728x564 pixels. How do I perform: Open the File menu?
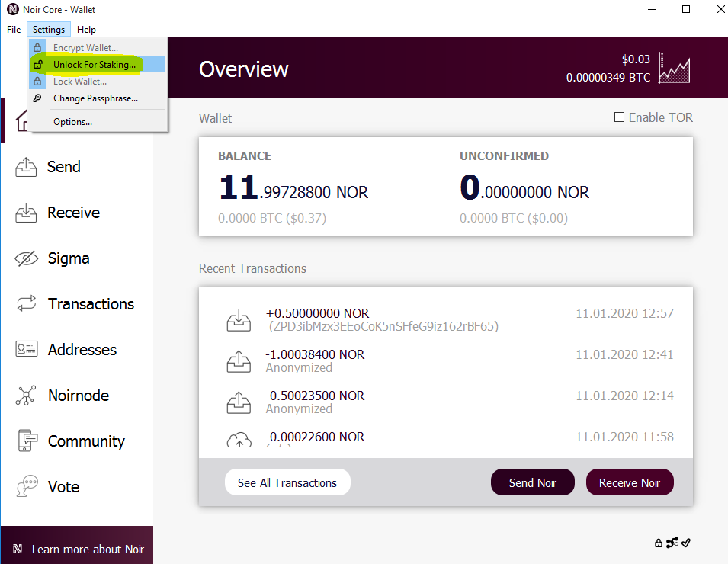[14, 30]
